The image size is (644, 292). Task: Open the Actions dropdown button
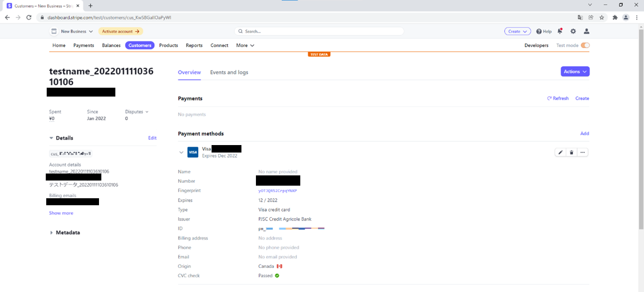pyautogui.click(x=575, y=71)
